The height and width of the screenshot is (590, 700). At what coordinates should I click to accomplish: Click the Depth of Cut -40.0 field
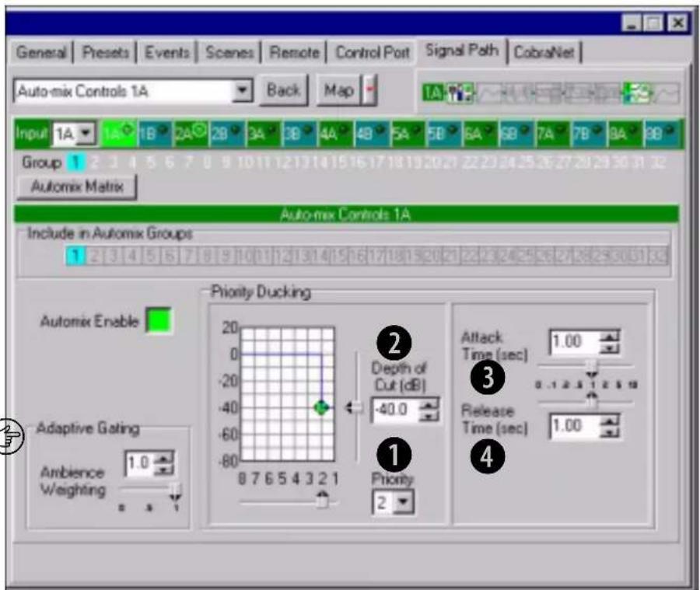396,410
